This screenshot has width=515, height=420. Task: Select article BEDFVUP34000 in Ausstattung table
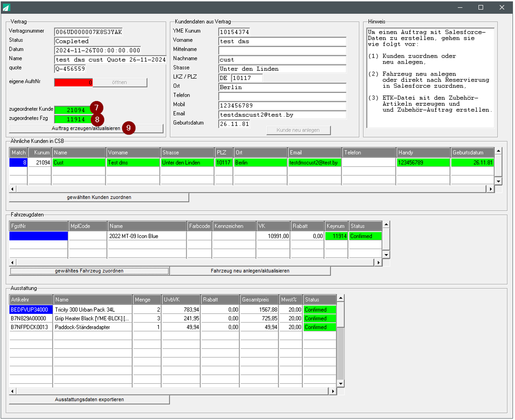[x=31, y=309]
